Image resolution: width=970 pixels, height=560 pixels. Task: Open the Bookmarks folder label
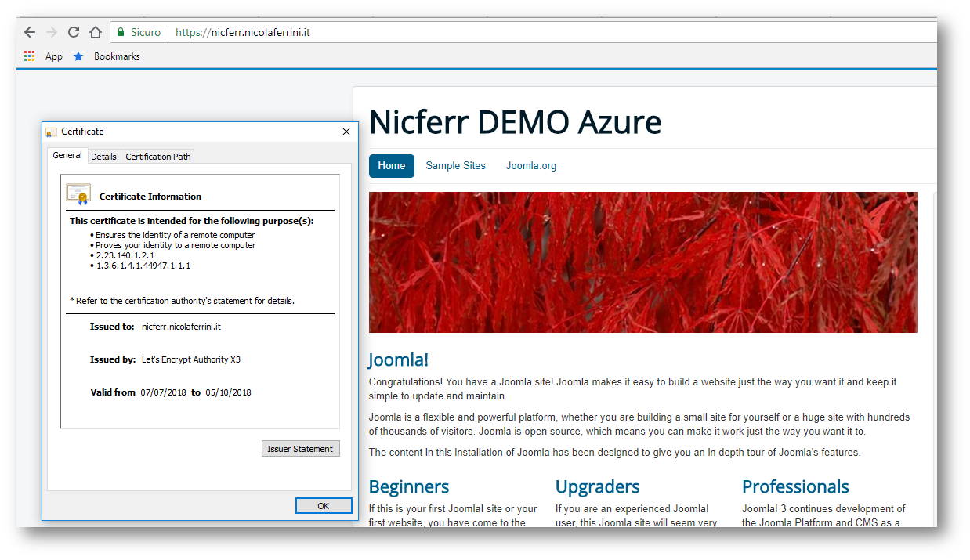coord(117,56)
